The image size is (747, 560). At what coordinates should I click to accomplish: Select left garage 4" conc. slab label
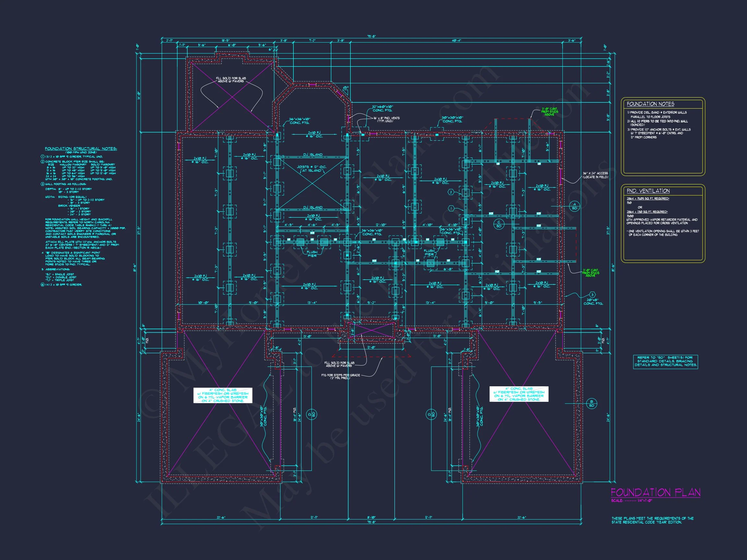click(x=223, y=395)
